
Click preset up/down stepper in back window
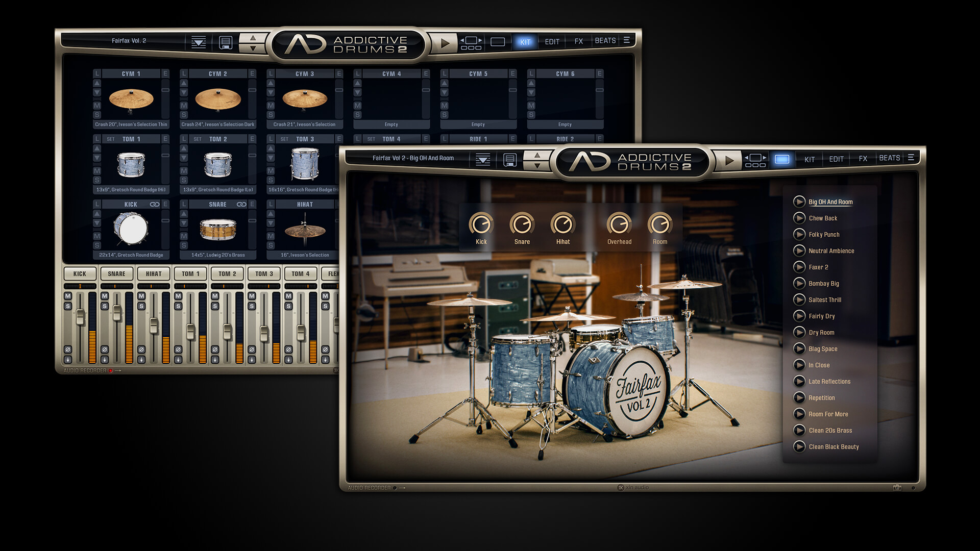coord(253,43)
